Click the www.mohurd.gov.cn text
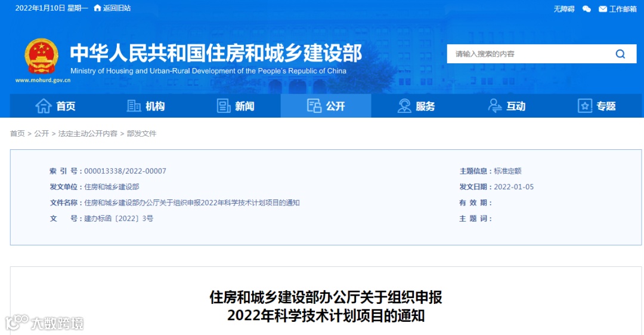Screen dimensions: 644x335 pyautogui.click(x=43, y=80)
